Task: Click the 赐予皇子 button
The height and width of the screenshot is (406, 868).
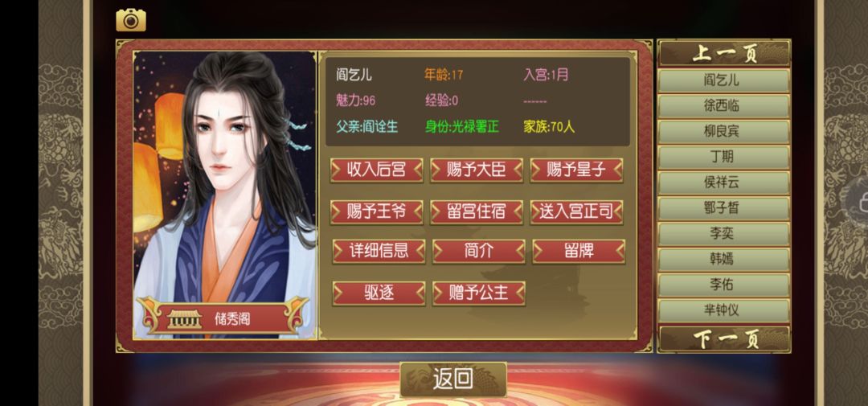Action: click(576, 170)
